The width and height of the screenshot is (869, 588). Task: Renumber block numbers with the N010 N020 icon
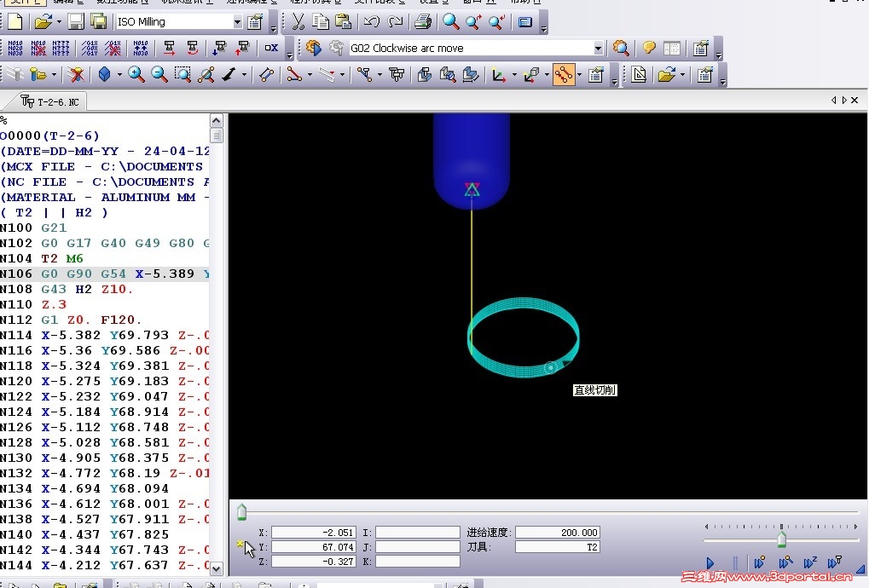tap(15, 49)
